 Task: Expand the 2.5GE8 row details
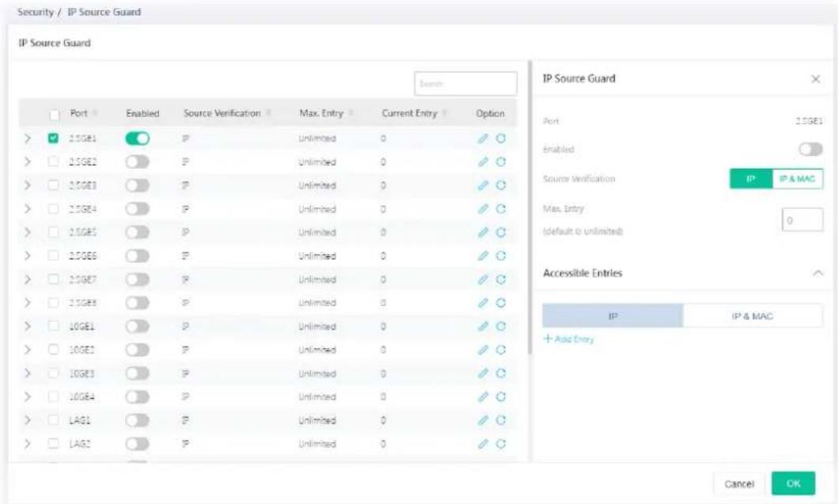pos(27,303)
